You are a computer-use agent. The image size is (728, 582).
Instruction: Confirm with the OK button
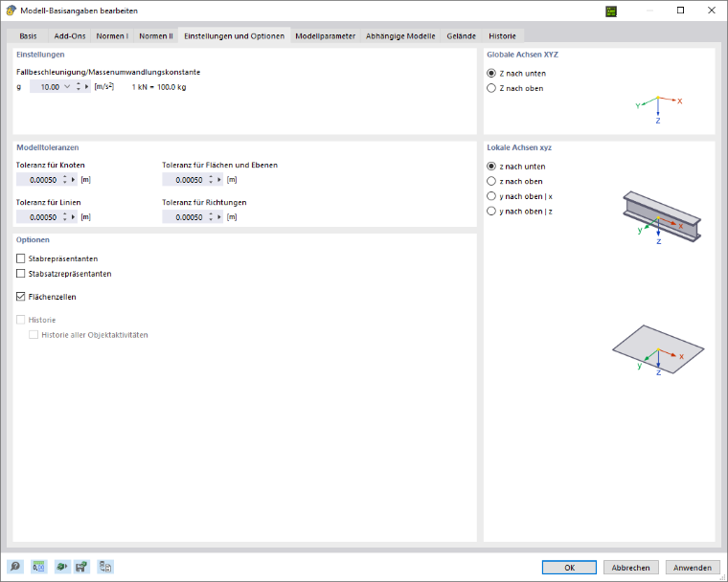(x=569, y=567)
